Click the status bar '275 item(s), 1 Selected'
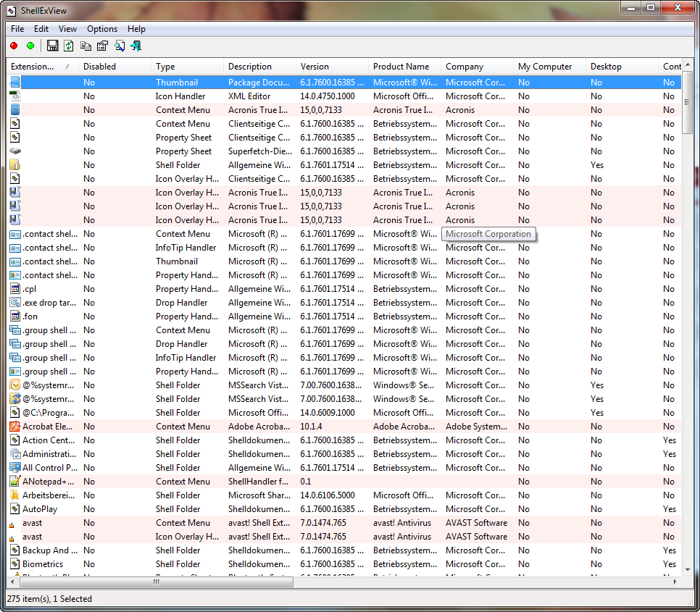The width and height of the screenshot is (700, 612). pyautogui.click(x=49, y=599)
